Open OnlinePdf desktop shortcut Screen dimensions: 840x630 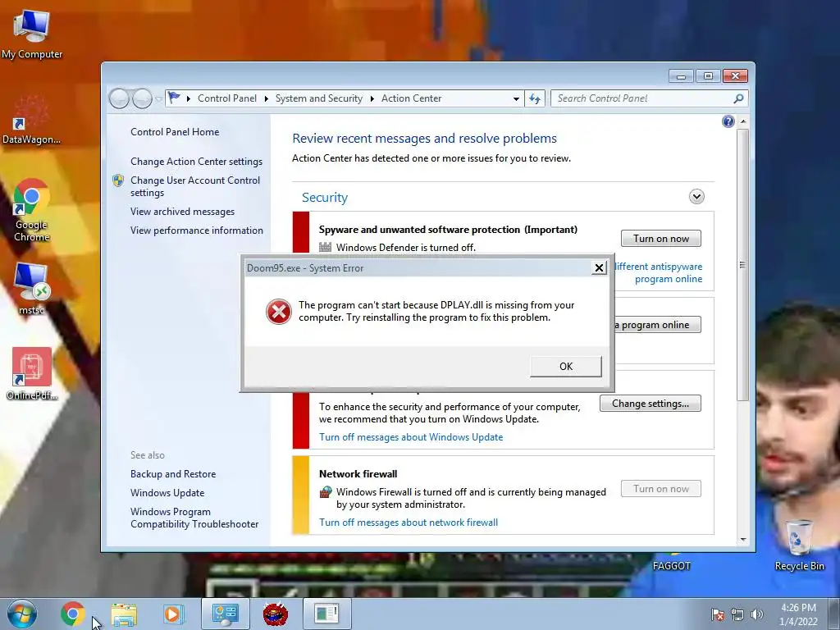32,373
